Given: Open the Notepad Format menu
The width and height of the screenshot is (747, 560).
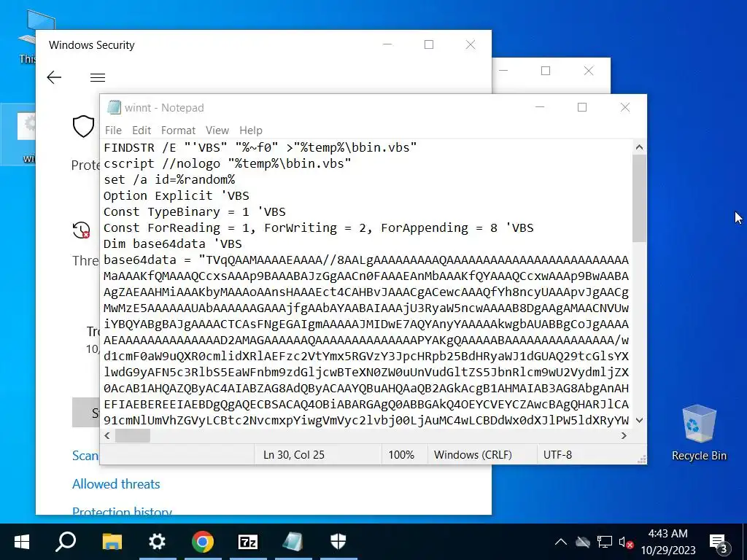Looking at the screenshot, I should tap(178, 130).
